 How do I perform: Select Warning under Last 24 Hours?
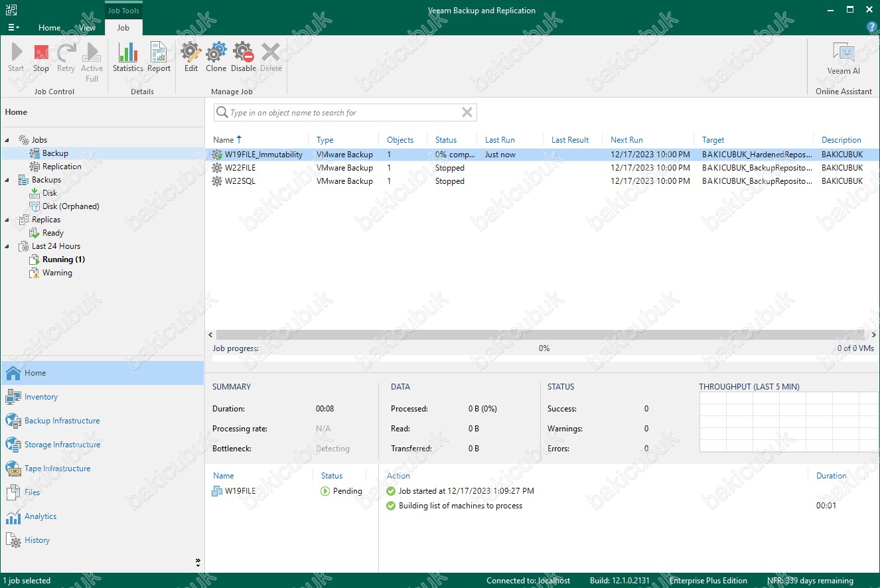click(x=57, y=273)
